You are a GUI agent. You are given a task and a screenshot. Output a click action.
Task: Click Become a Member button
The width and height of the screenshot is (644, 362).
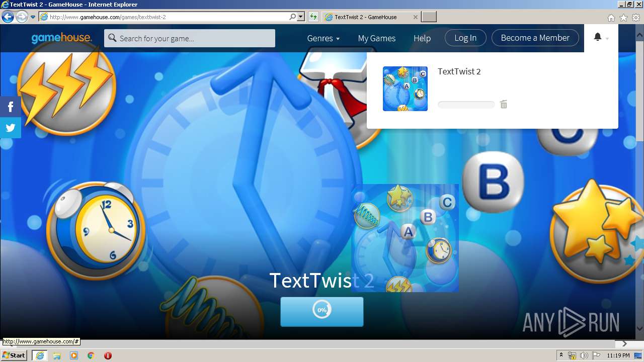click(x=535, y=38)
